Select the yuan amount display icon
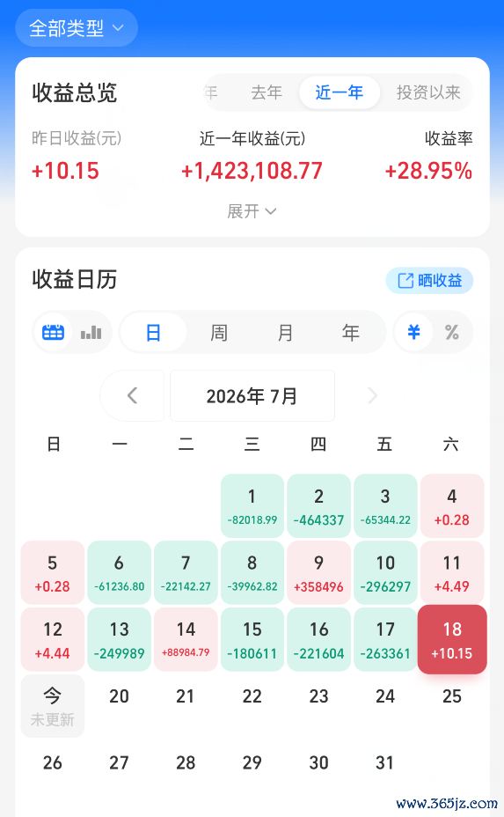 pyautogui.click(x=413, y=332)
